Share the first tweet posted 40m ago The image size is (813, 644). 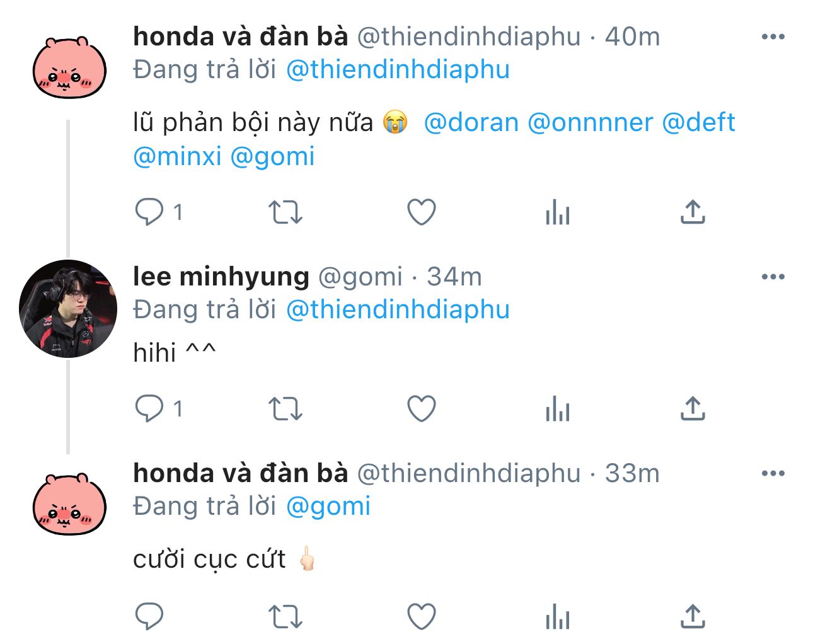693,212
